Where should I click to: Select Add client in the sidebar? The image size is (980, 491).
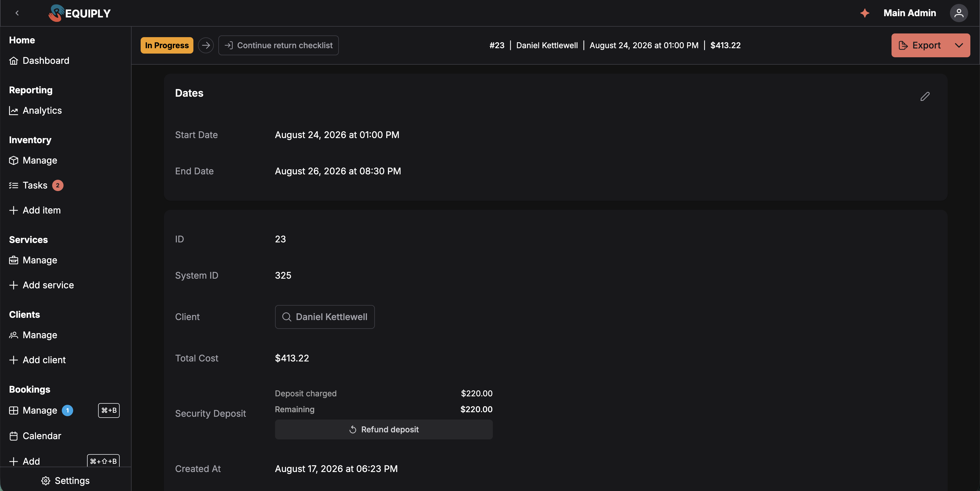pyautogui.click(x=37, y=360)
